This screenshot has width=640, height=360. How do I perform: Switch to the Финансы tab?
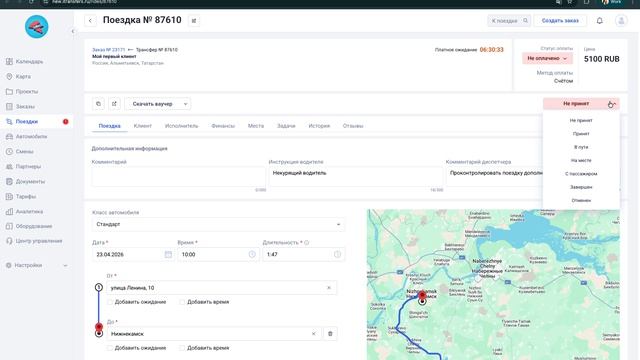[223, 126]
